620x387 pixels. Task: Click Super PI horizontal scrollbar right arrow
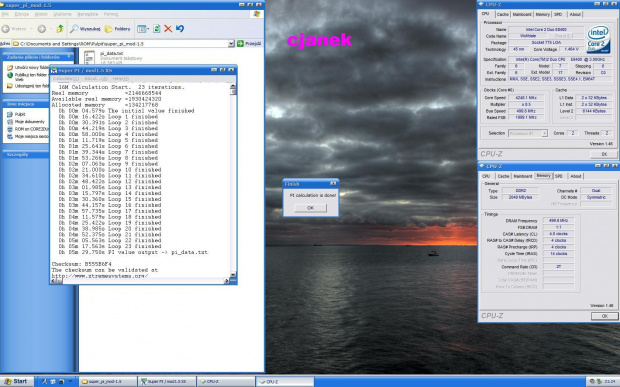[x=227, y=281]
